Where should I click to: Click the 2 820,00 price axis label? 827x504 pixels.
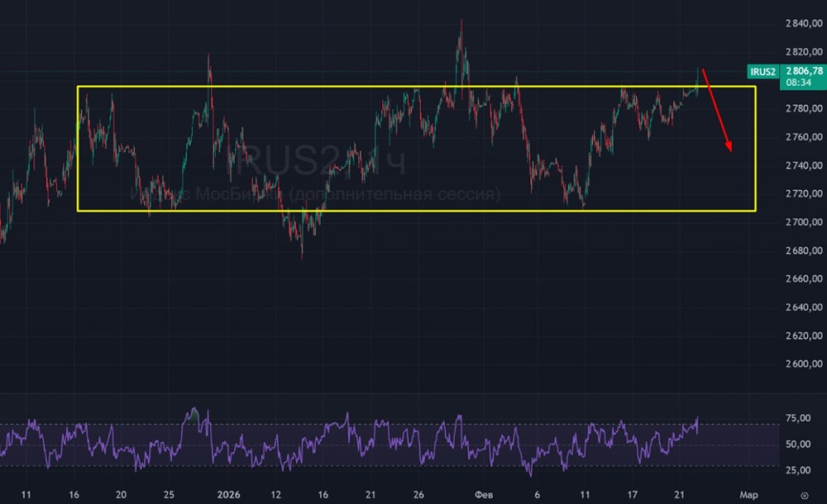(804, 52)
